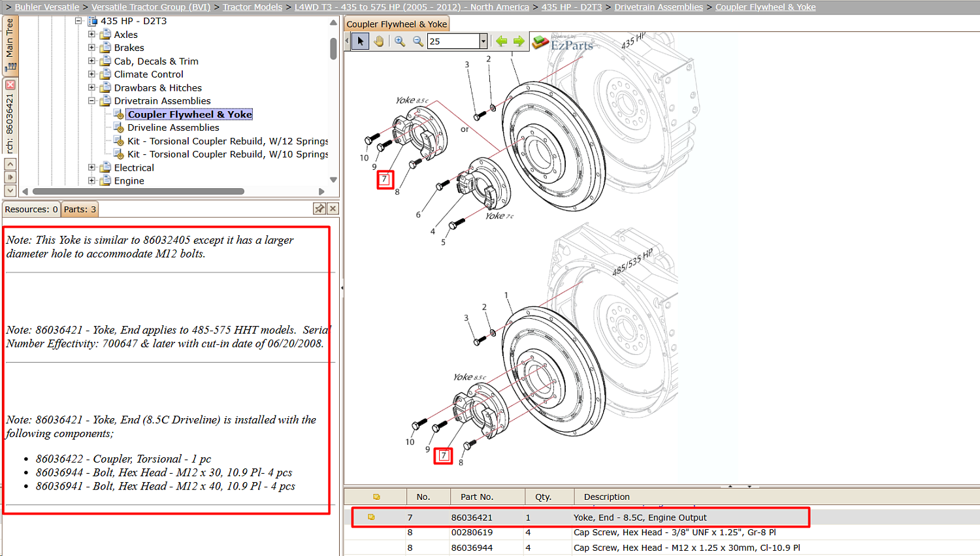980x556 pixels.
Task: Open the 435 HP - D2T3 breadcrumb link
Action: 572,7
